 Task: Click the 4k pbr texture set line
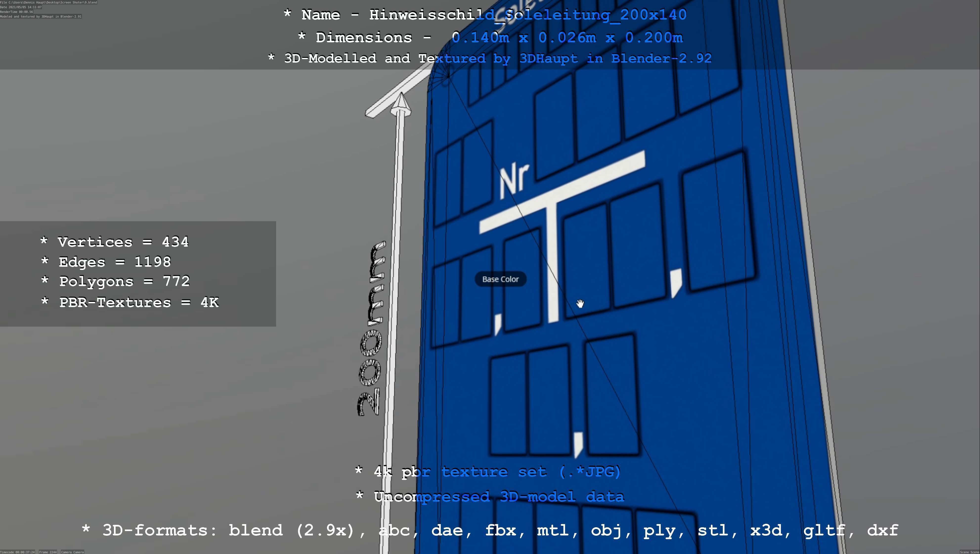[488, 472]
